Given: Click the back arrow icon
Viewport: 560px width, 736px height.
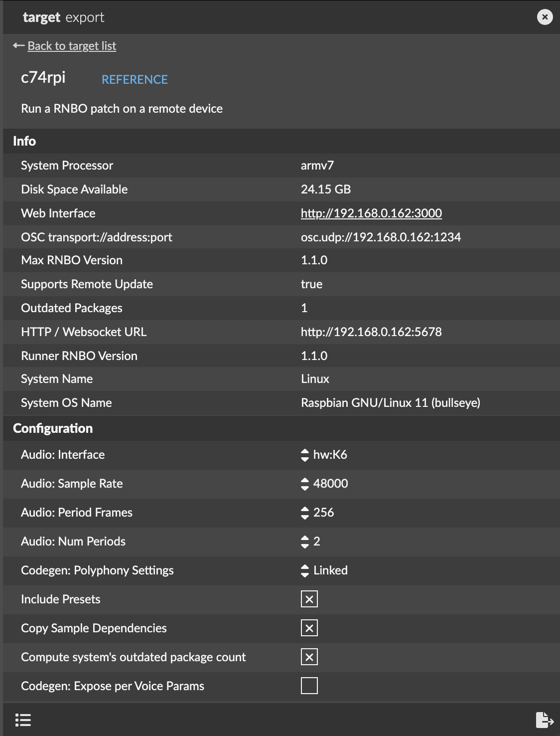Looking at the screenshot, I should [18, 46].
